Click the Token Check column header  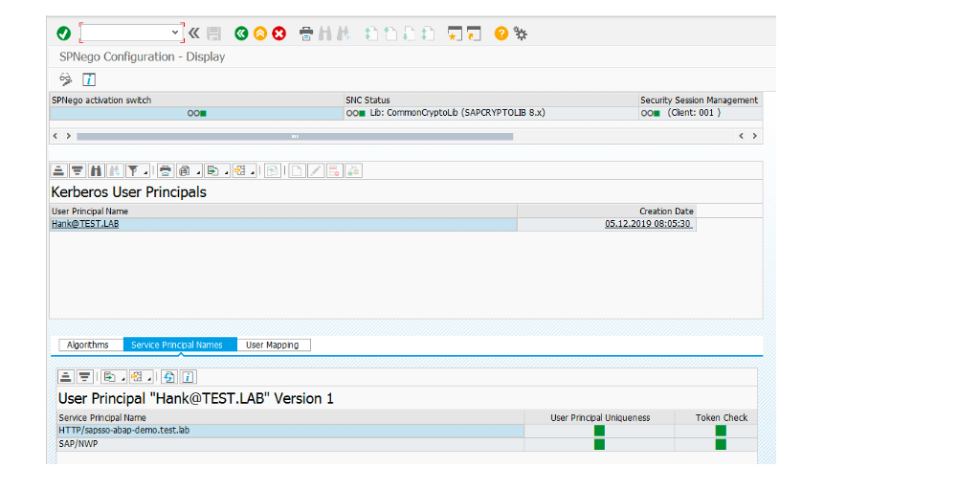pos(716,417)
